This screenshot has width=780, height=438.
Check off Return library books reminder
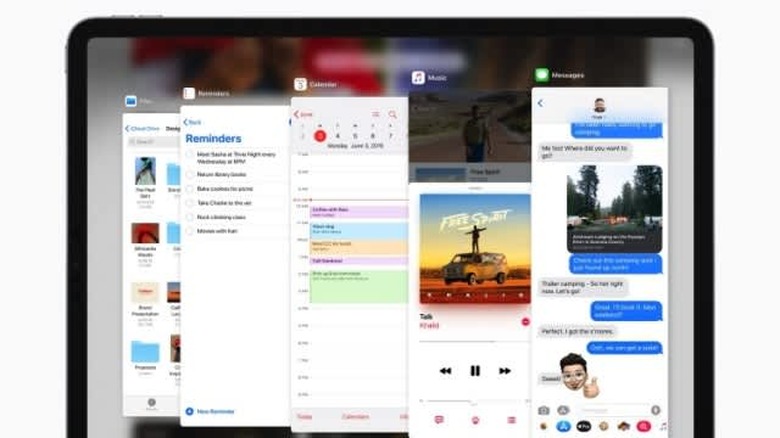tap(190, 174)
